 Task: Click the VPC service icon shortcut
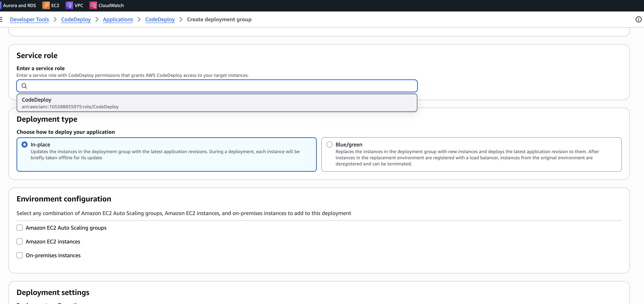coord(69,5)
